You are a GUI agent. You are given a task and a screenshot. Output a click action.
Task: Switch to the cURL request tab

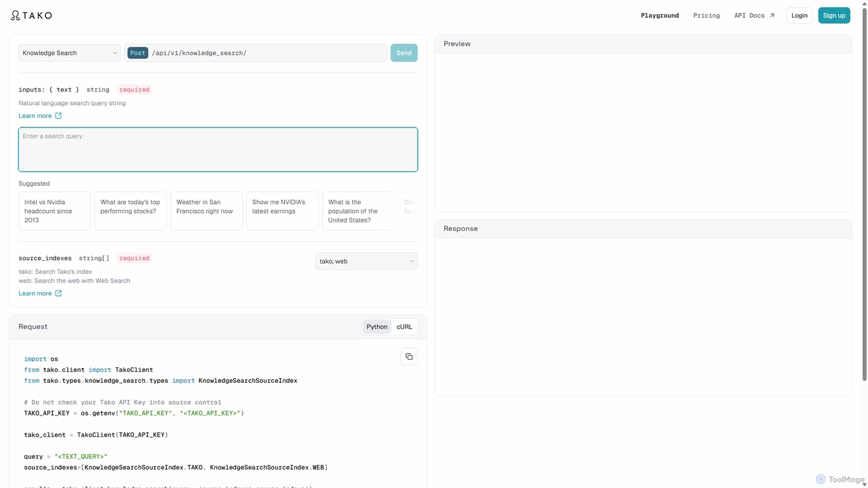pos(404,327)
